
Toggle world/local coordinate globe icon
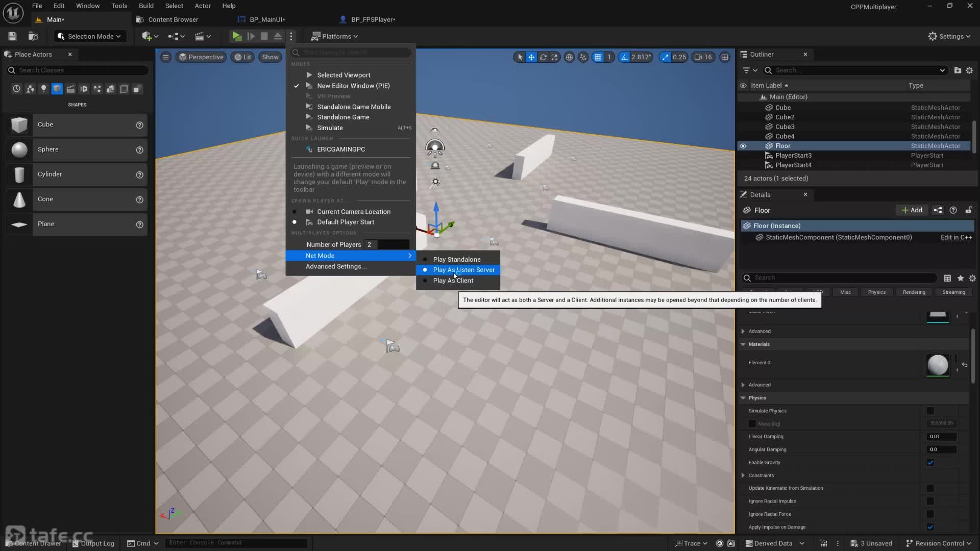[569, 57]
